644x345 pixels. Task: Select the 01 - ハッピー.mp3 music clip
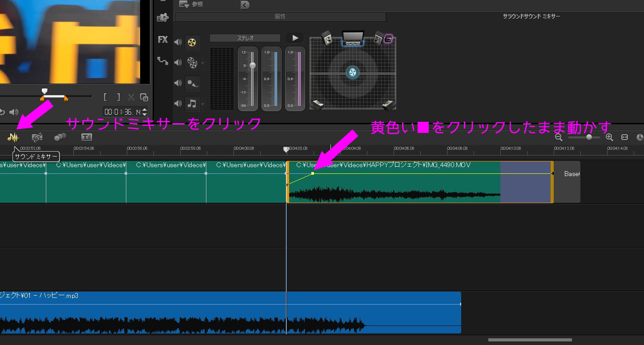click(x=230, y=313)
